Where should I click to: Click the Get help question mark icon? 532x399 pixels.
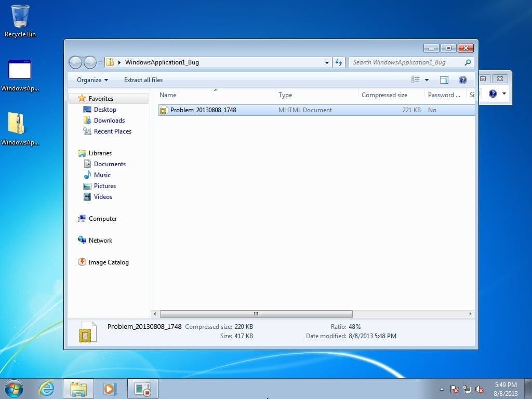461,79
